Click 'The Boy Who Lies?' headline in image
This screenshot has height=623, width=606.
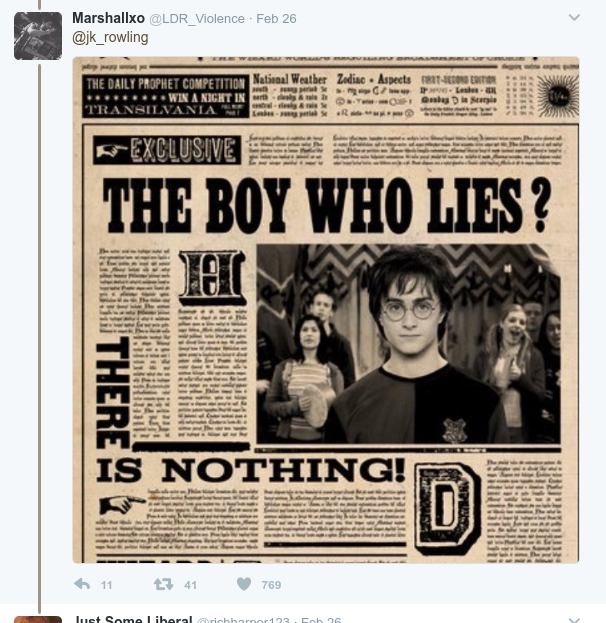326,205
